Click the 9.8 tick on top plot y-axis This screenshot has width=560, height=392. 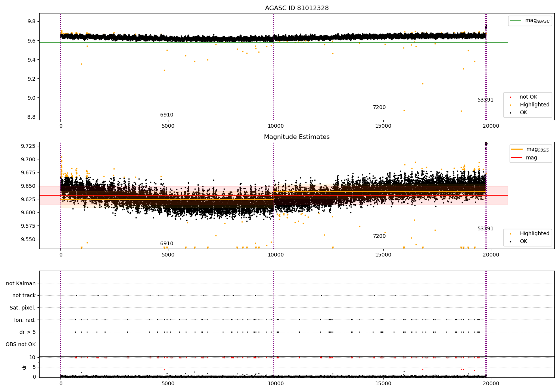(x=31, y=22)
